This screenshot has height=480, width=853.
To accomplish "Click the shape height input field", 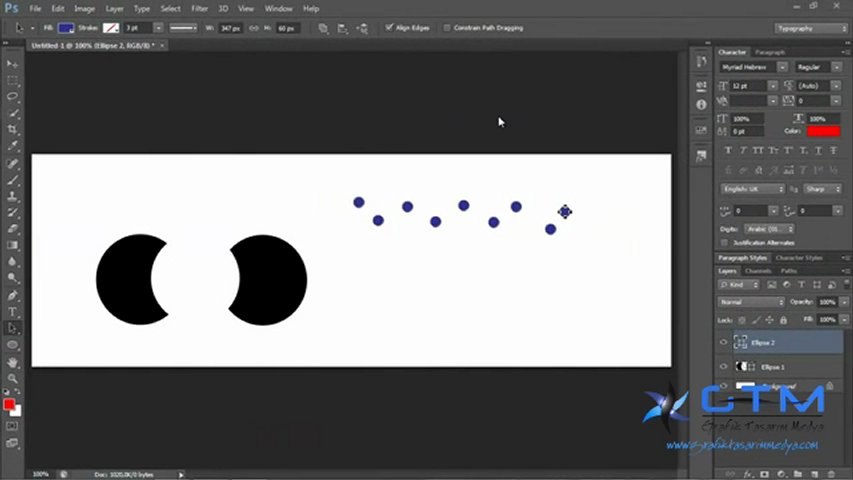I will 287,28.
